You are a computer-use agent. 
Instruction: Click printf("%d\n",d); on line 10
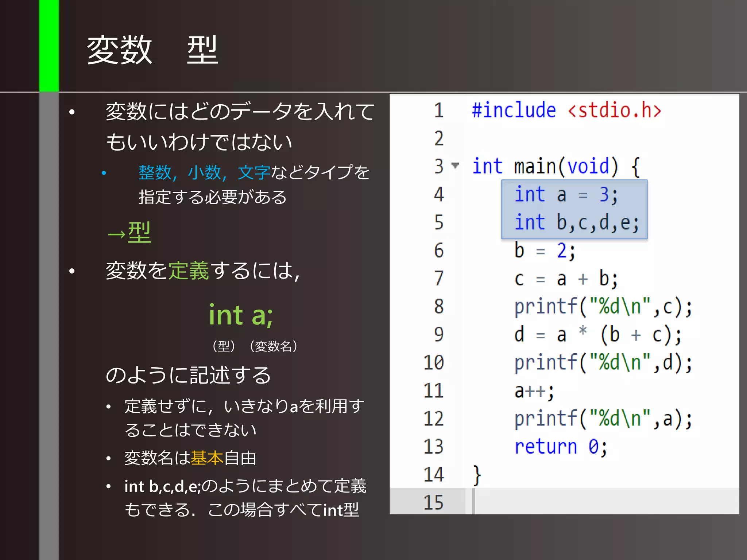[603, 363]
